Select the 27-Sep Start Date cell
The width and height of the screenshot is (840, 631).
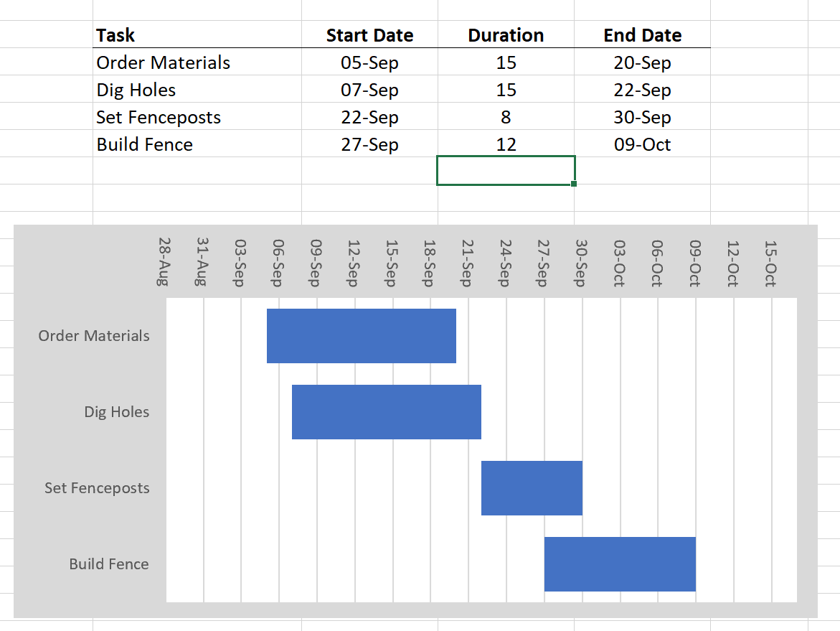click(x=369, y=144)
